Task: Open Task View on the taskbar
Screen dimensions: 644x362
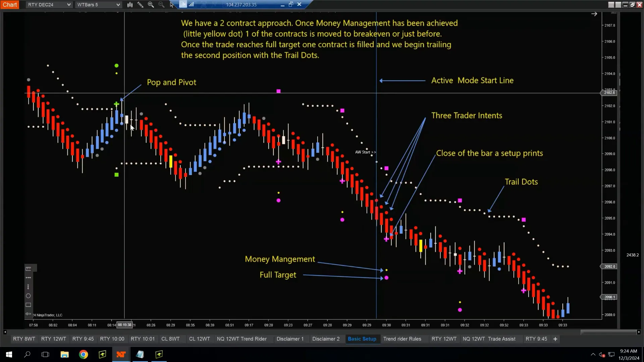Action: [45, 354]
